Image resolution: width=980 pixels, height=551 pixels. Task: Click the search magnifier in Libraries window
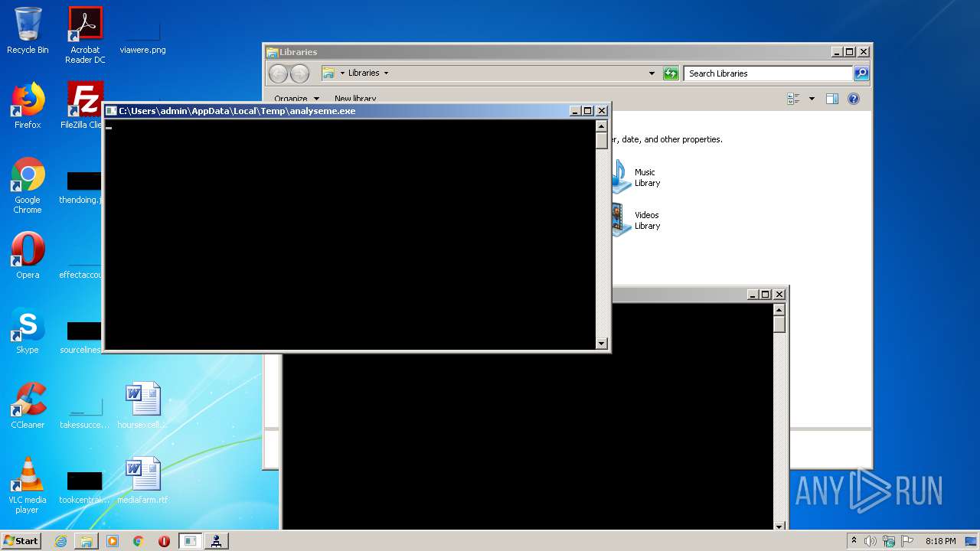point(861,73)
